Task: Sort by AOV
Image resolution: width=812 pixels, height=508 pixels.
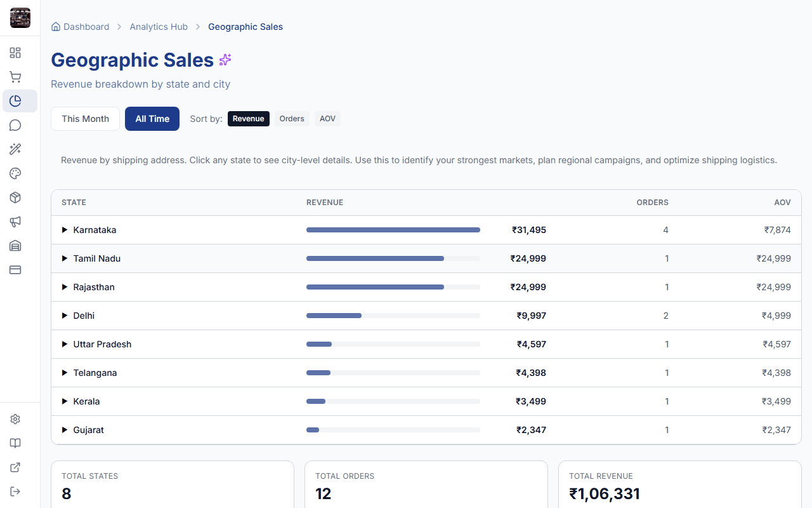Action: [x=327, y=119]
